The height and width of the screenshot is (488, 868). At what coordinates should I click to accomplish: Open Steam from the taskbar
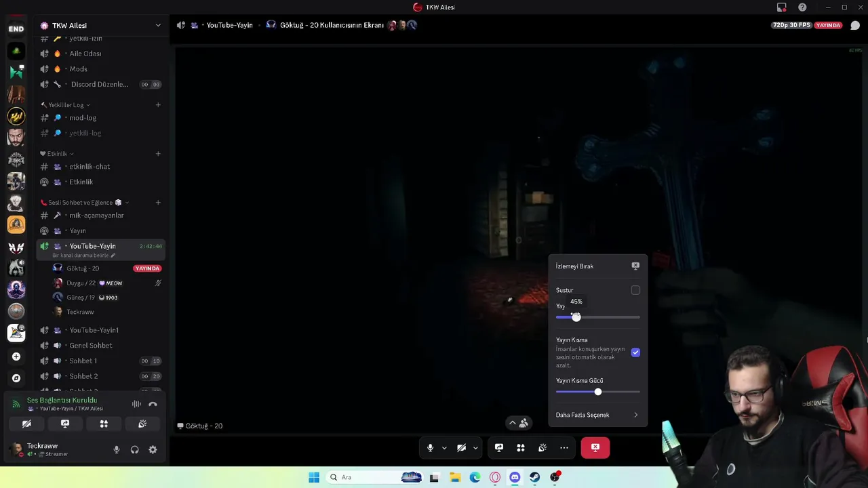coord(535,477)
